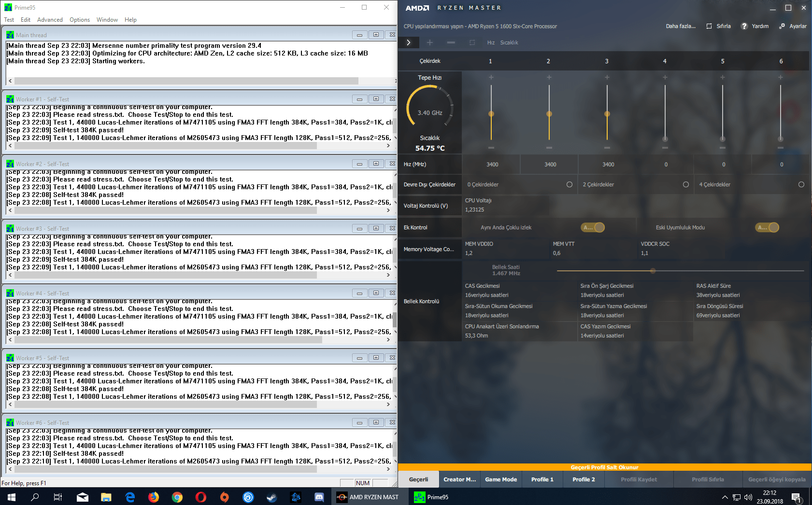Image resolution: width=812 pixels, height=505 pixels.
Task: Select the Sıcaklık view label in toolbar
Action: [509, 42]
